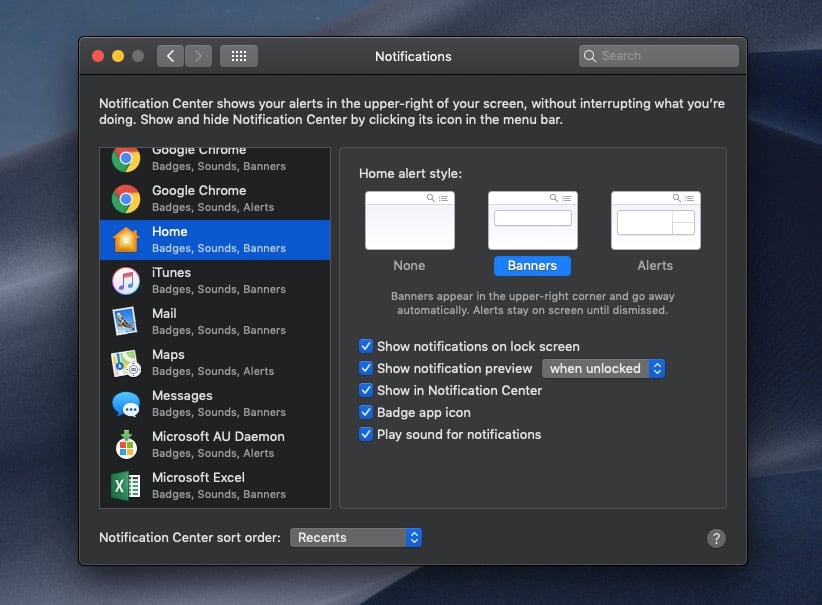The height and width of the screenshot is (605, 822).
Task: Select the iTunes row in app list
Action: pyautogui.click(x=215, y=280)
